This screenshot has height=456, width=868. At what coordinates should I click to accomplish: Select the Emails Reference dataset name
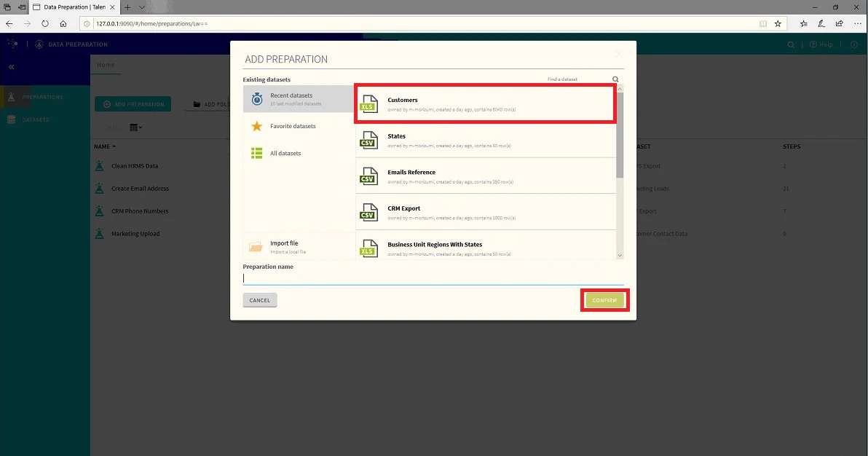(411, 173)
